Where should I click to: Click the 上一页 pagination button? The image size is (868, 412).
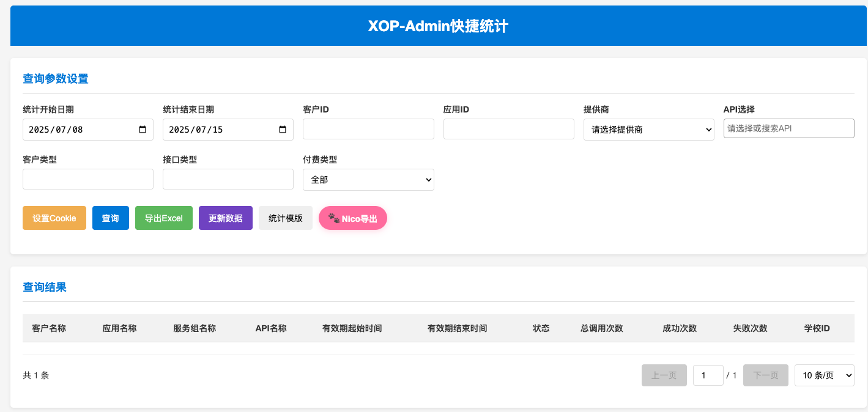tap(664, 375)
